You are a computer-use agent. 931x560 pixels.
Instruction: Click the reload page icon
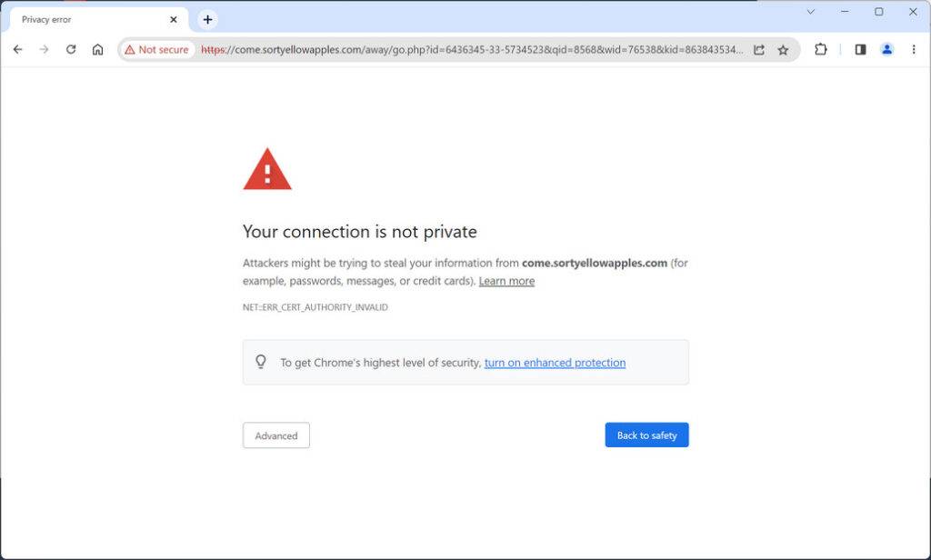click(71, 50)
